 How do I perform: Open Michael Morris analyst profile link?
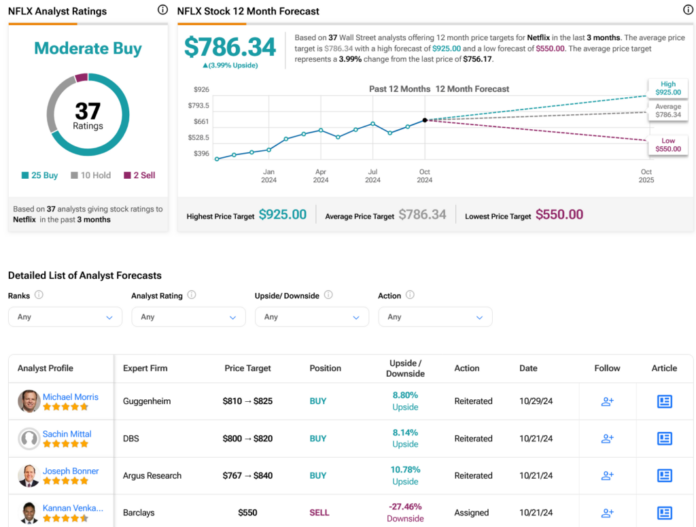[x=71, y=397]
